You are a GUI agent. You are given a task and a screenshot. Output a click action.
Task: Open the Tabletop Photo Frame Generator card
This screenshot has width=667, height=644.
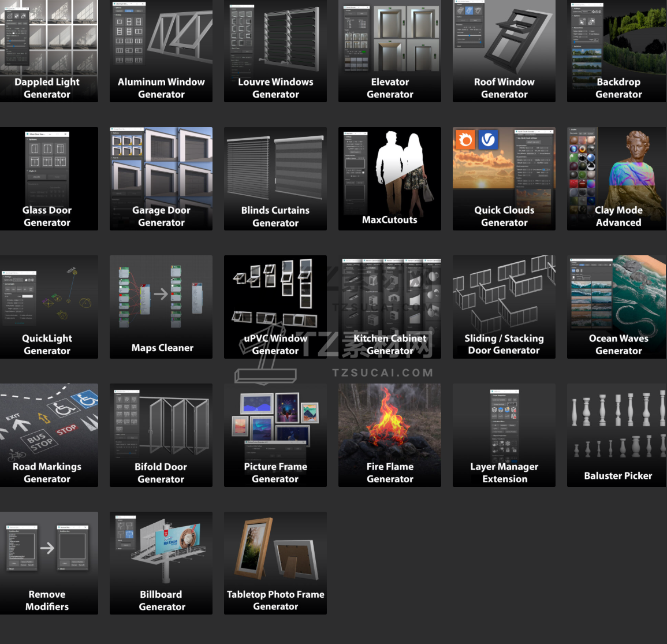pos(275,563)
